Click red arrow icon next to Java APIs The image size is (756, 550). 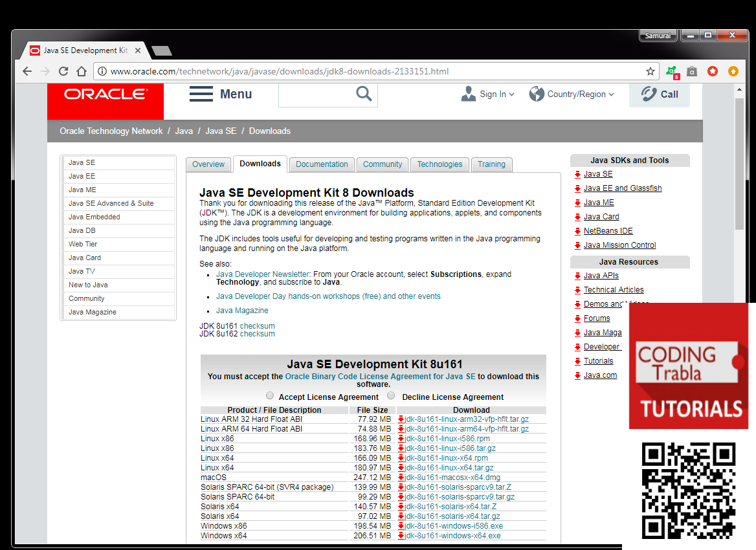(577, 276)
